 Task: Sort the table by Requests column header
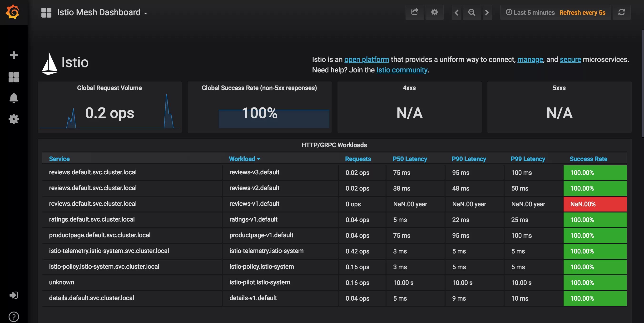[x=358, y=159]
